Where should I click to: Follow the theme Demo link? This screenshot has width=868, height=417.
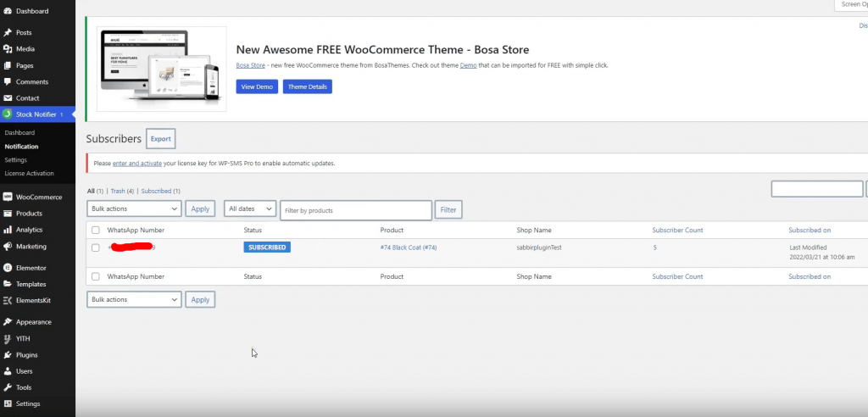[468, 65]
